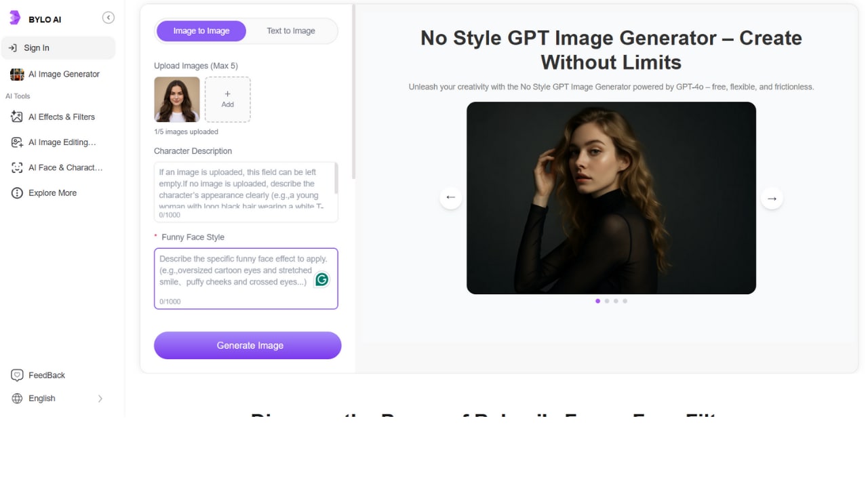
Task: Click the "No Style GPT Image Generator" headline
Action: tap(611, 50)
